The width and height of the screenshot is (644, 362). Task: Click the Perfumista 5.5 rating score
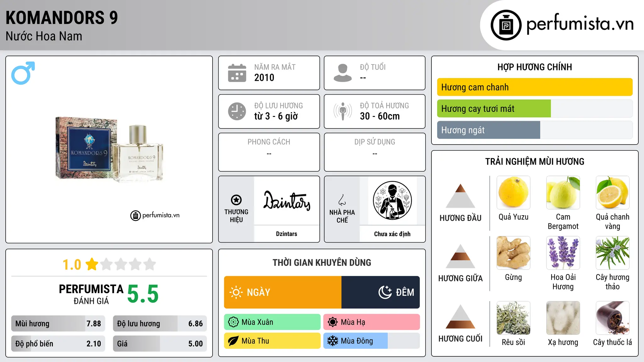point(143,294)
